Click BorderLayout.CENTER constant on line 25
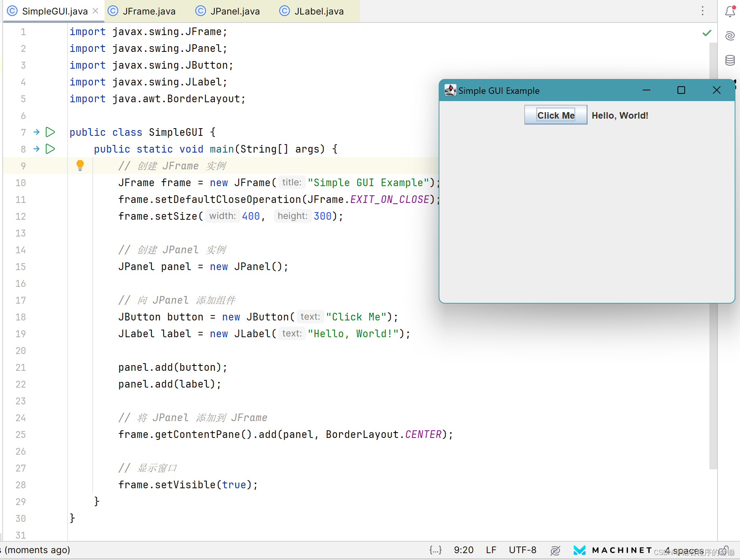 pyautogui.click(x=383, y=434)
